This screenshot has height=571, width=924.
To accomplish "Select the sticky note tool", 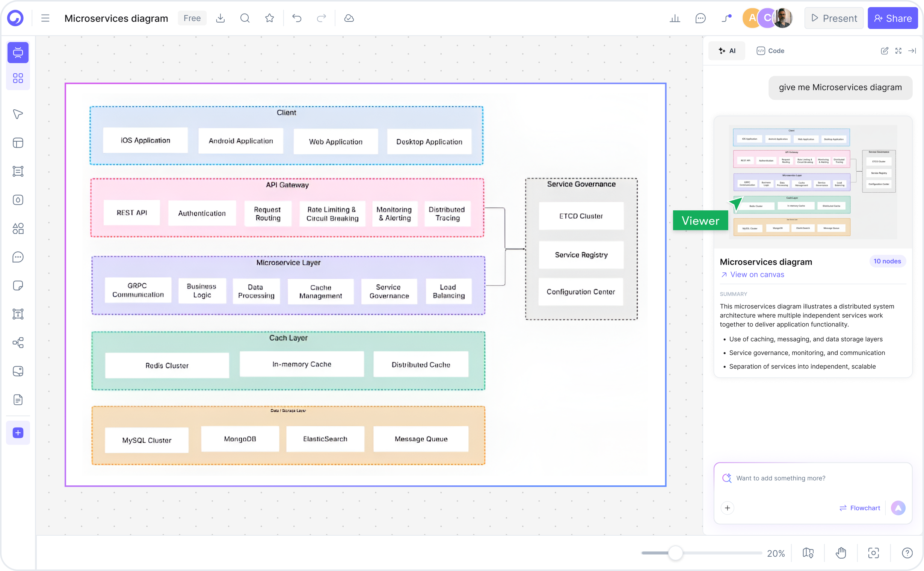I will [x=18, y=285].
